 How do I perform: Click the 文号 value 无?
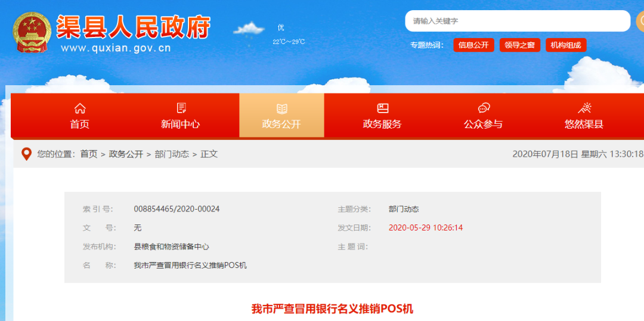click(x=138, y=228)
